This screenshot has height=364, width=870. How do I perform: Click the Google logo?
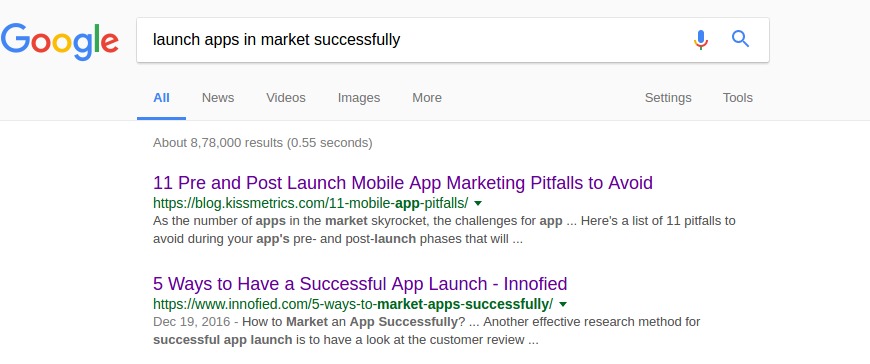59,42
